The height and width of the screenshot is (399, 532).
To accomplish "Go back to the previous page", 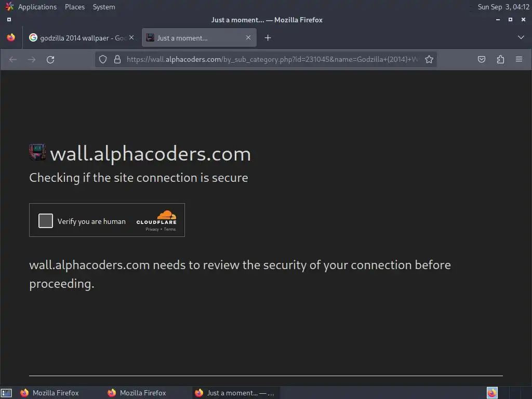I will click(13, 60).
